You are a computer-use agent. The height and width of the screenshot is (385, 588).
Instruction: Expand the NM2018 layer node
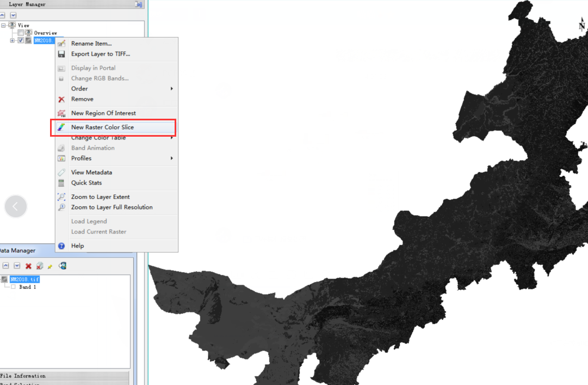tap(13, 40)
